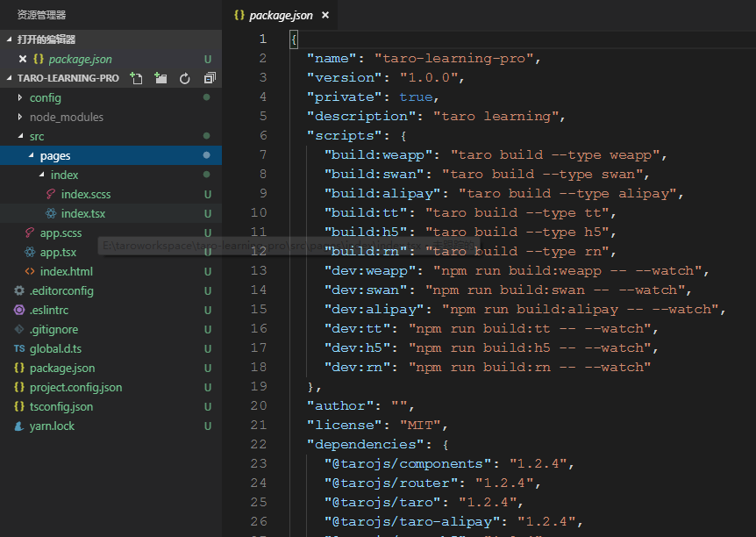
Task: Open project.config.json file
Action: [111, 387]
